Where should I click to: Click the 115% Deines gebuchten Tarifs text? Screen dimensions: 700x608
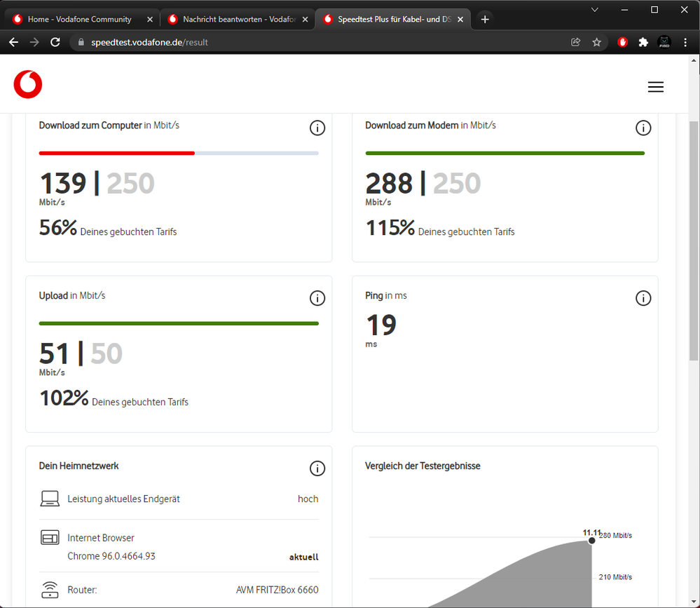pyautogui.click(x=440, y=228)
